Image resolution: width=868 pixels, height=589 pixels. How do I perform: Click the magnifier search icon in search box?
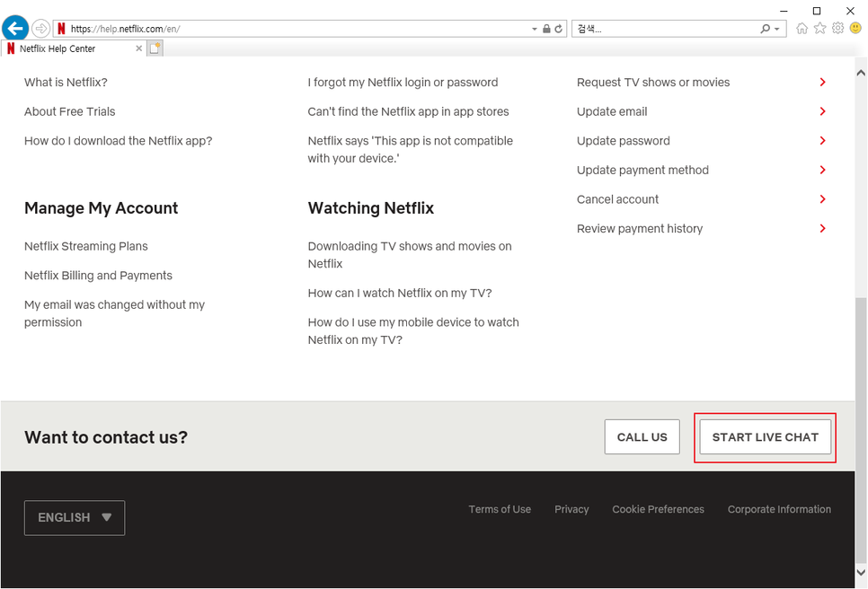(765, 29)
